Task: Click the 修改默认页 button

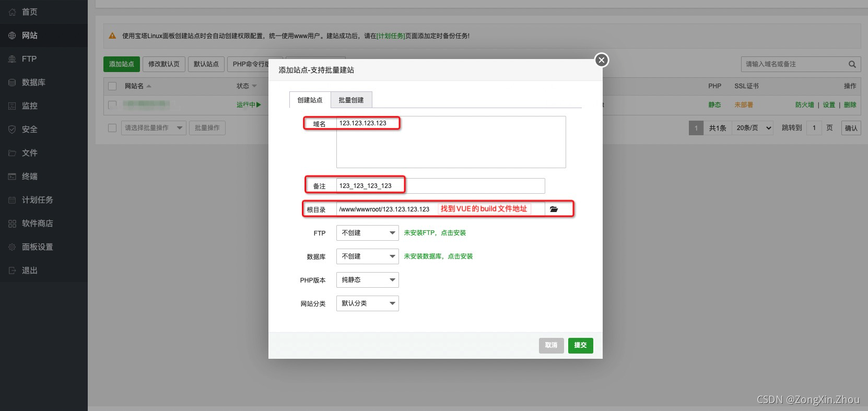Action: click(164, 64)
